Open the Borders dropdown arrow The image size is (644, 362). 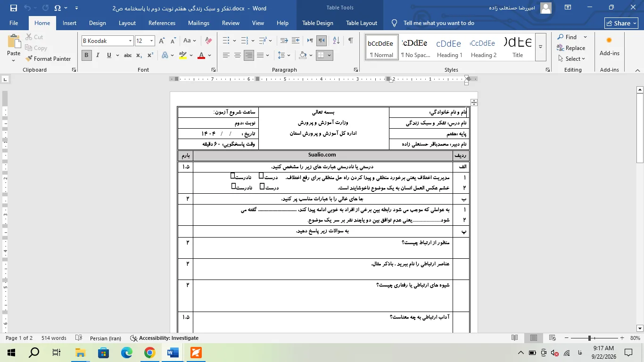329,56
